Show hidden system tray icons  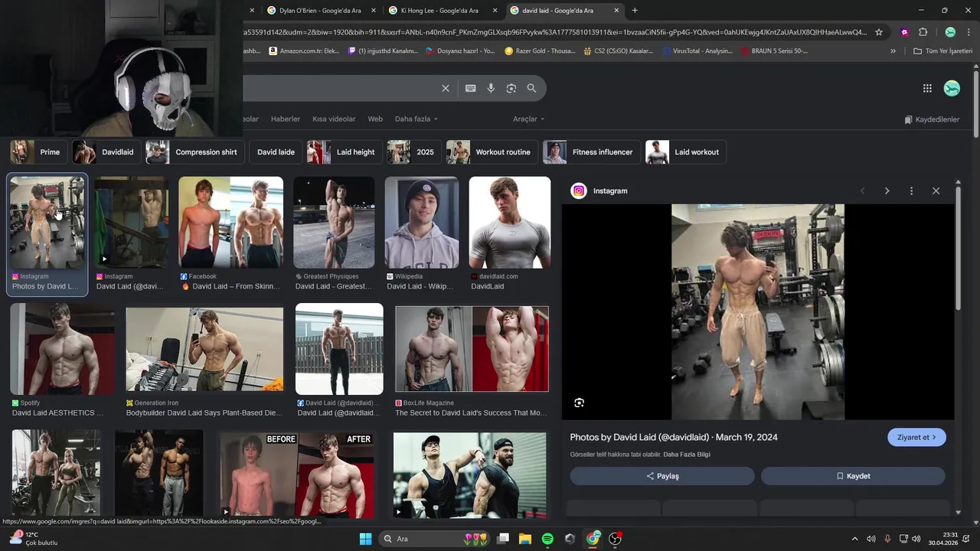pos(855,539)
